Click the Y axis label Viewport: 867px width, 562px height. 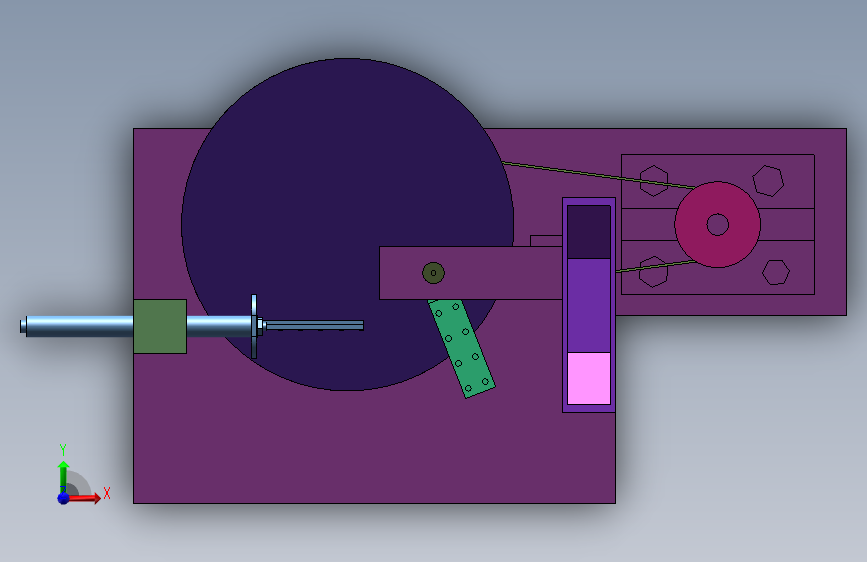click(63, 450)
